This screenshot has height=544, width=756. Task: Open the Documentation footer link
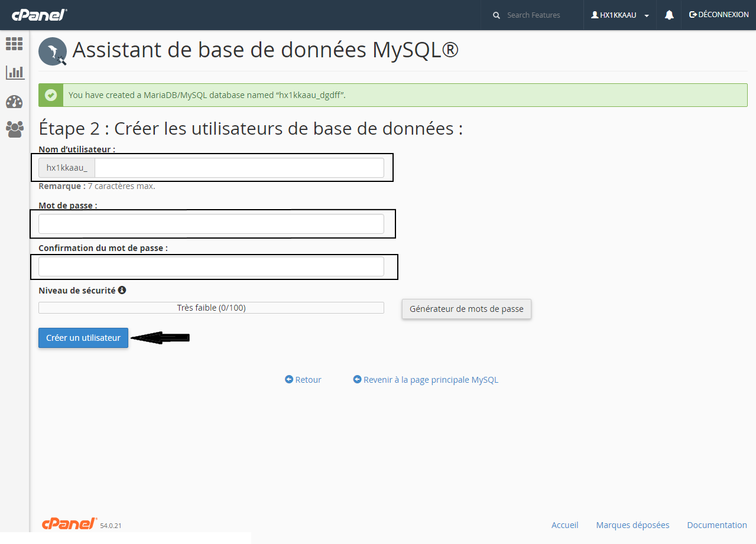click(x=717, y=525)
